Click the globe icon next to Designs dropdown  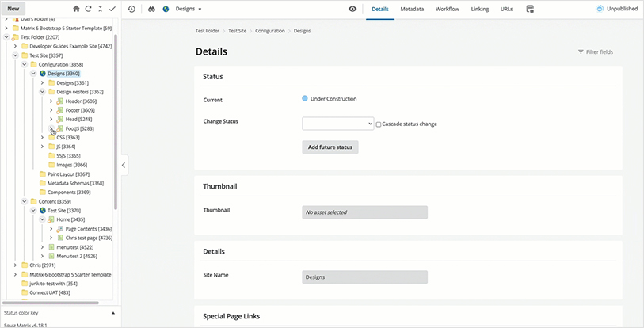[x=166, y=9]
